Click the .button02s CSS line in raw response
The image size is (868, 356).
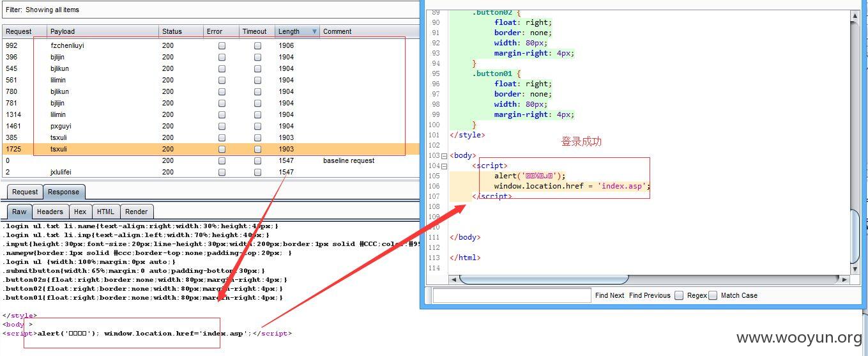click(x=145, y=279)
